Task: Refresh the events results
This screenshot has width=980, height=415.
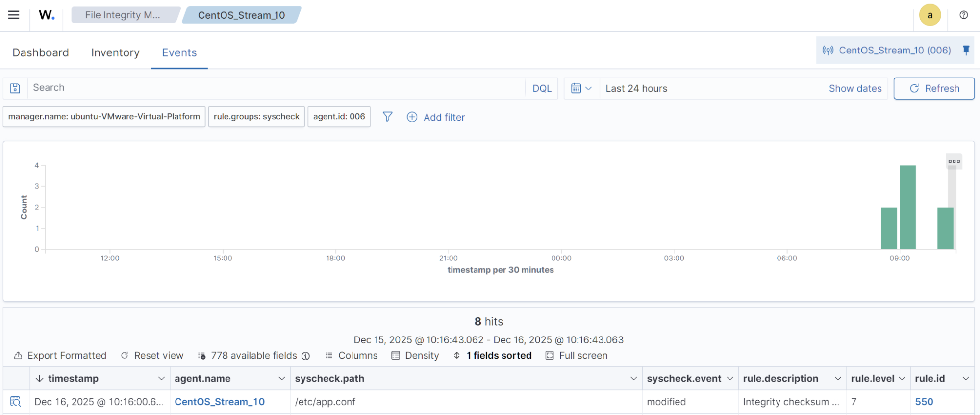Action: pos(934,88)
